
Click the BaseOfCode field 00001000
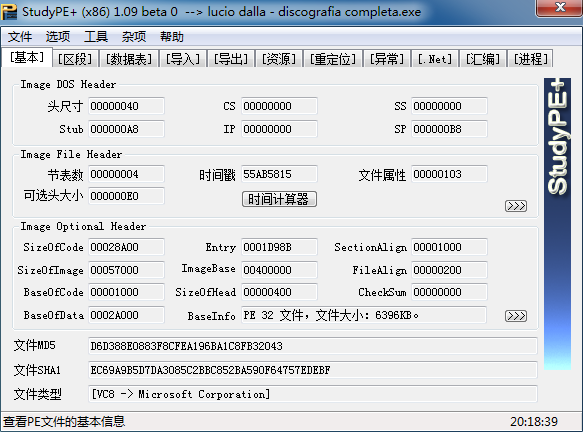(126, 292)
